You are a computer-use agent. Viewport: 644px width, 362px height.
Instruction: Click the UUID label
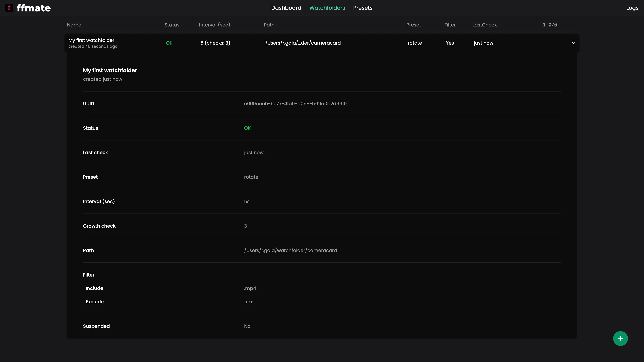point(89,104)
